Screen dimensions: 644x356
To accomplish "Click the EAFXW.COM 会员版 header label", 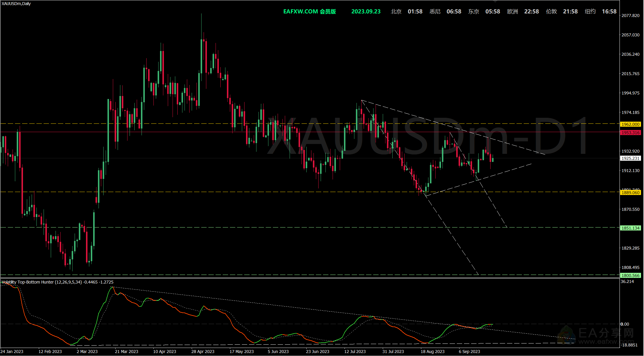I will tap(310, 11).
